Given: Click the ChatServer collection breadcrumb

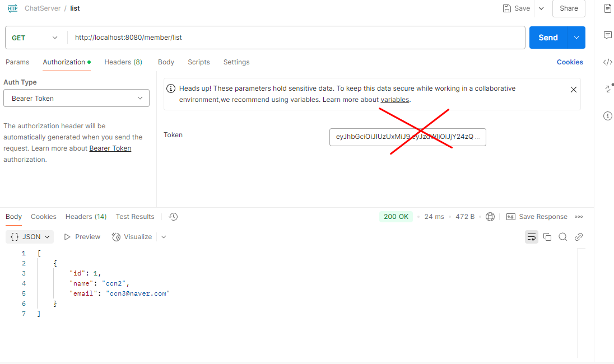Looking at the screenshot, I should pyautogui.click(x=43, y=8).
